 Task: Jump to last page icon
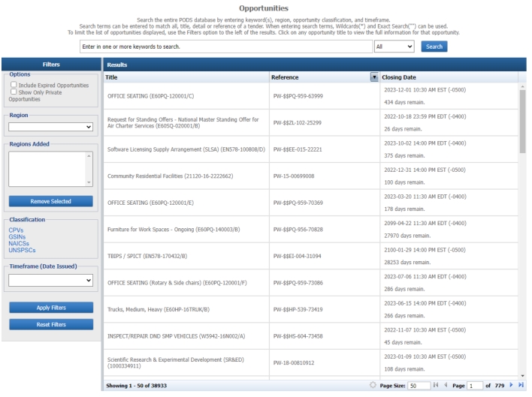coord(521,385)
